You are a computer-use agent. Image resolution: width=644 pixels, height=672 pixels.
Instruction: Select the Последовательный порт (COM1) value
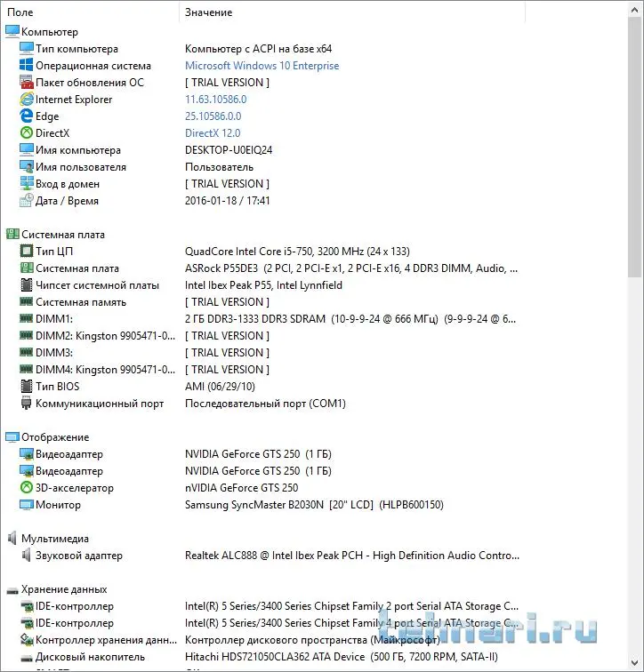(x=265, y=404)
